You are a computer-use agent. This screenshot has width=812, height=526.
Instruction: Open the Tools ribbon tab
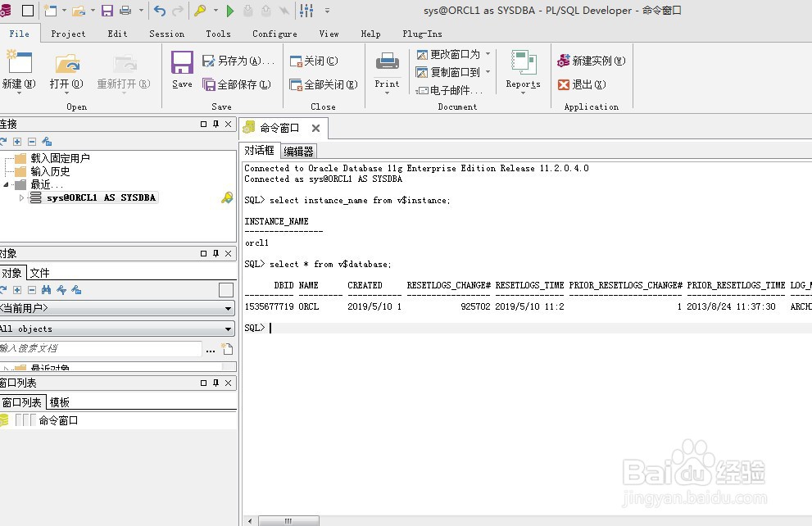tap(218, 34)
